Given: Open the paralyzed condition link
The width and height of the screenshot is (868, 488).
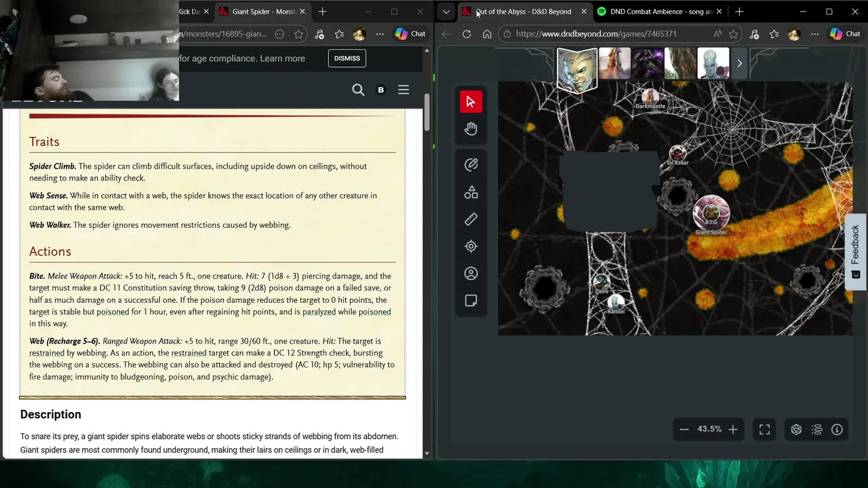Looking at the screenshot, I should pyautogui.click(x=319, y=312).
